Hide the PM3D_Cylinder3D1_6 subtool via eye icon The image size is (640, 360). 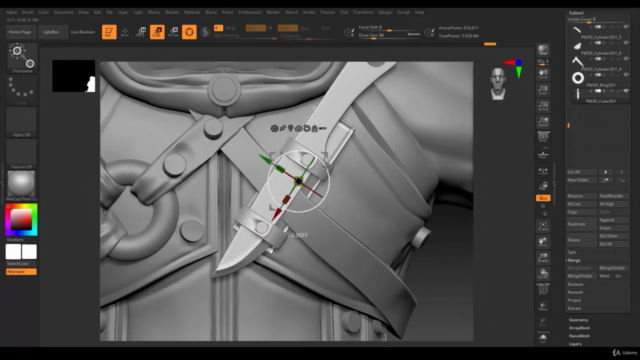click(x=626, y=43)
